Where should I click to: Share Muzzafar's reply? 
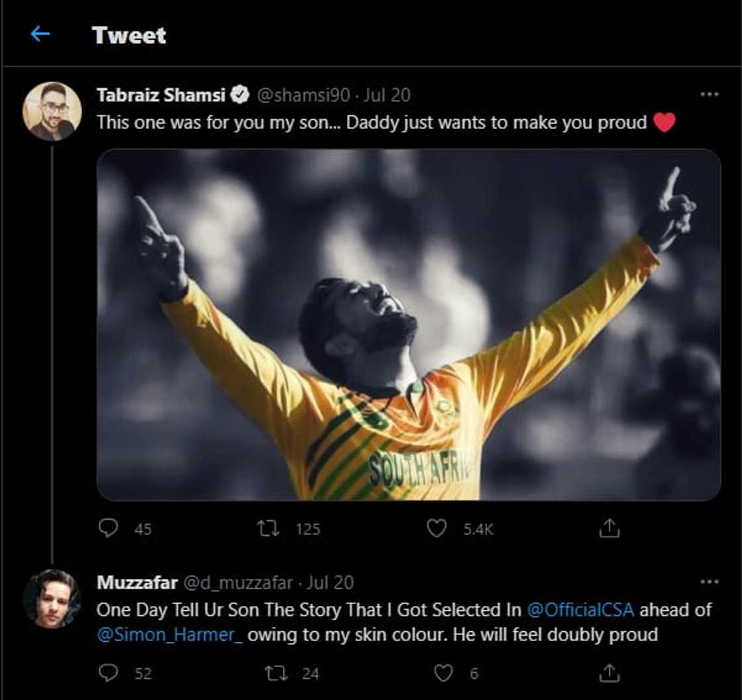[609, 673]
